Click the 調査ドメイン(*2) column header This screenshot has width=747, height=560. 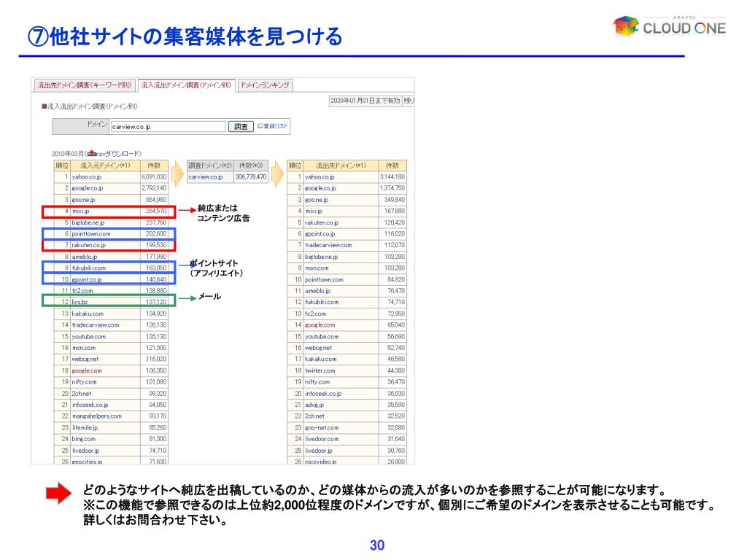tap(210, 166)
